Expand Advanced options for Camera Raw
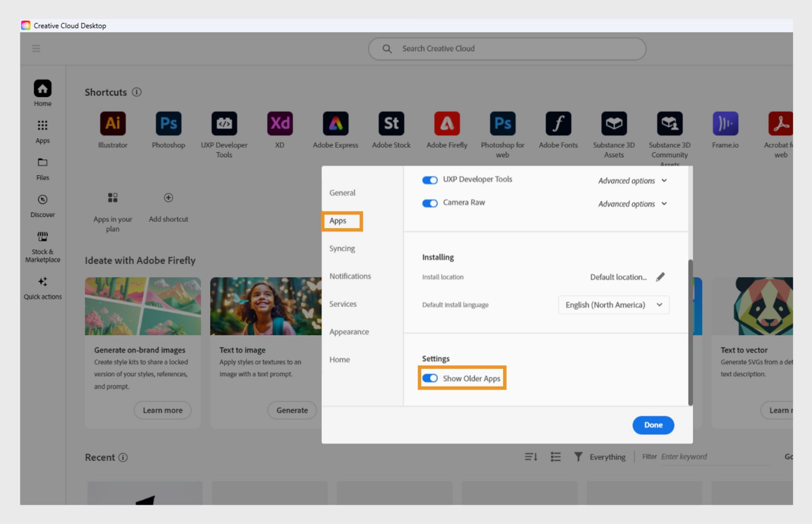Screen dimensions: 812x524 [632, 204]
